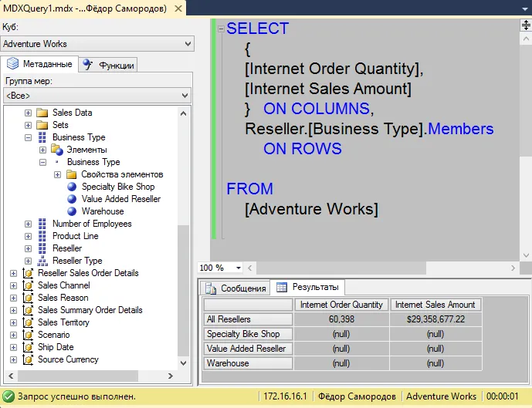Click the Product Line hierarchy icon
Image resolution: width=532 pixels, height=408 pixels.
[42, 236]
